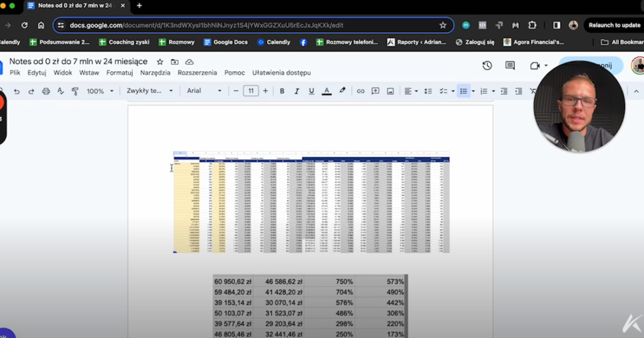Open the Wstaw menu
Viewport: 644px width, 338px height.
pyautogui.click(x=89, y=73)
